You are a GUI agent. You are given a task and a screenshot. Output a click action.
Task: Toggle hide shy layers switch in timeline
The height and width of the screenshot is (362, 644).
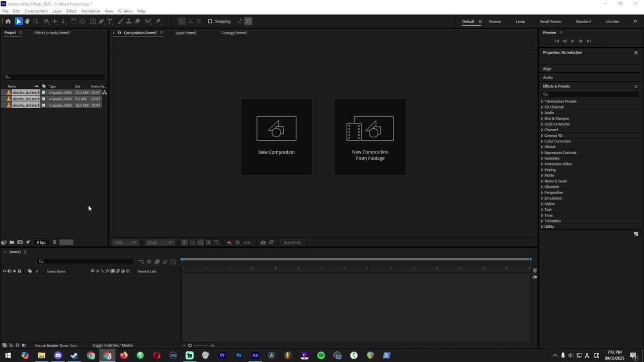click(149, 261)
